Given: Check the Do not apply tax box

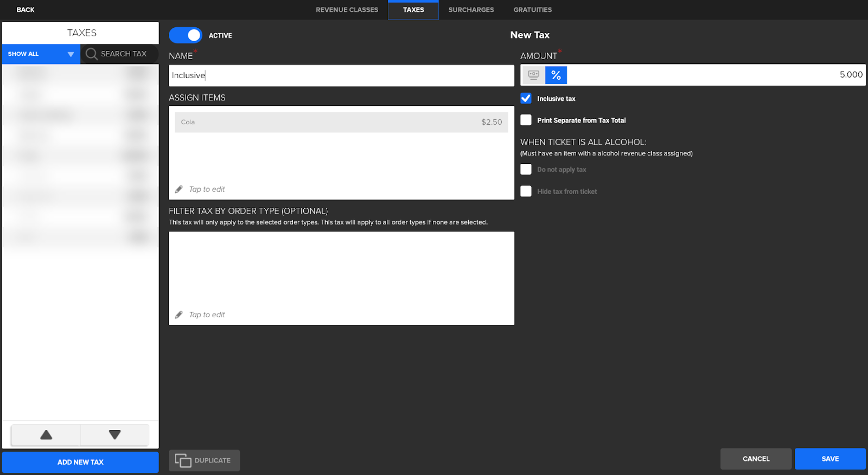Looking at the screenshot, I should pos(526,170).
